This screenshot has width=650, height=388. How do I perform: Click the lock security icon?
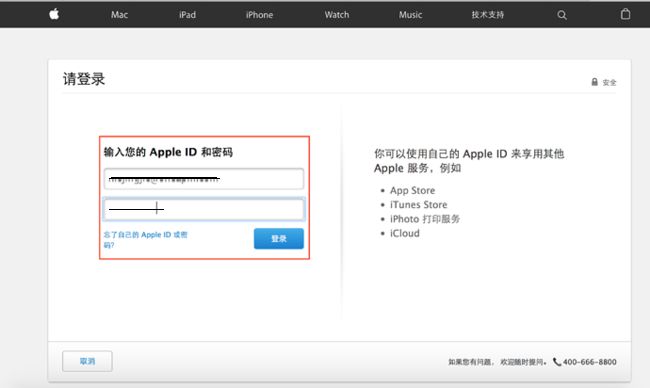[594, 82]
